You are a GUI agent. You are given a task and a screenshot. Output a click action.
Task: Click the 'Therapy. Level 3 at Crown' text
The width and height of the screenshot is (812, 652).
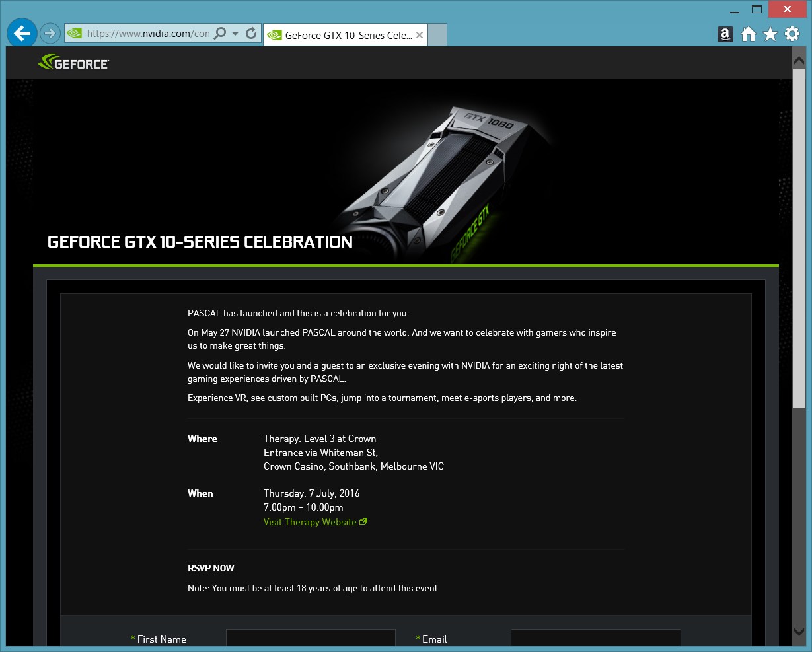[320, 439]
